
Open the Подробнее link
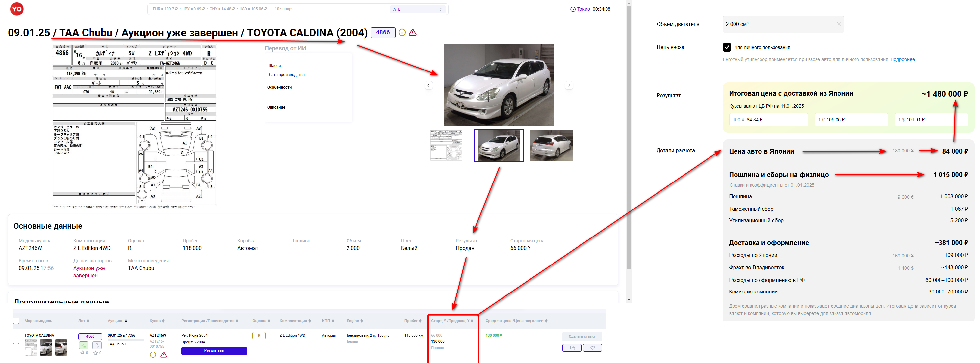pyautogui.click(x=902, y=59)
